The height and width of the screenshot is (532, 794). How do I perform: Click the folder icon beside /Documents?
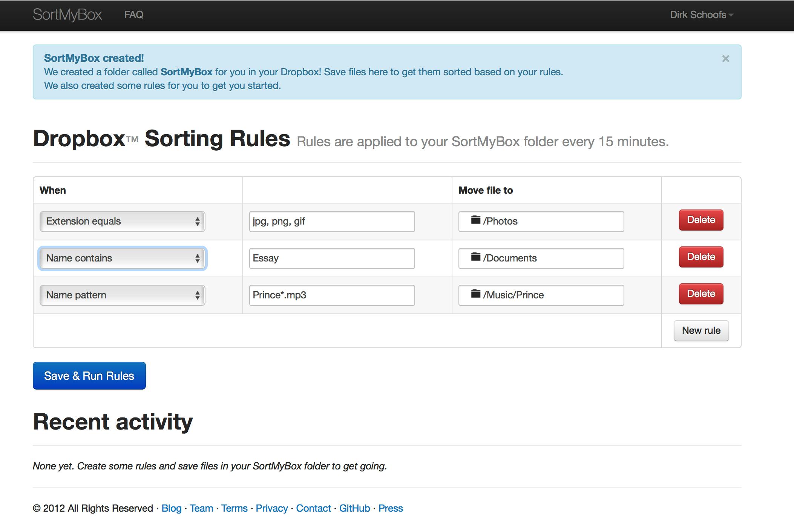(x=475, y=257)
